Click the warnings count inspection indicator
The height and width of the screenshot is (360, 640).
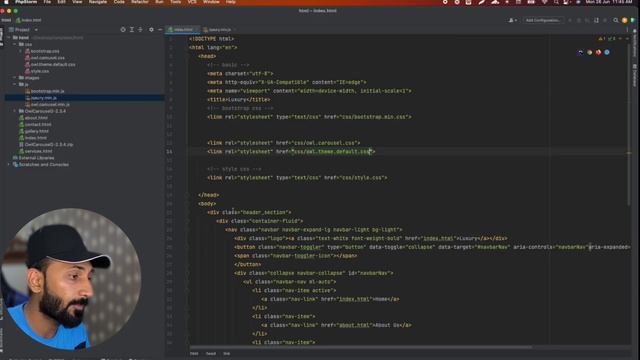point(602,39)
